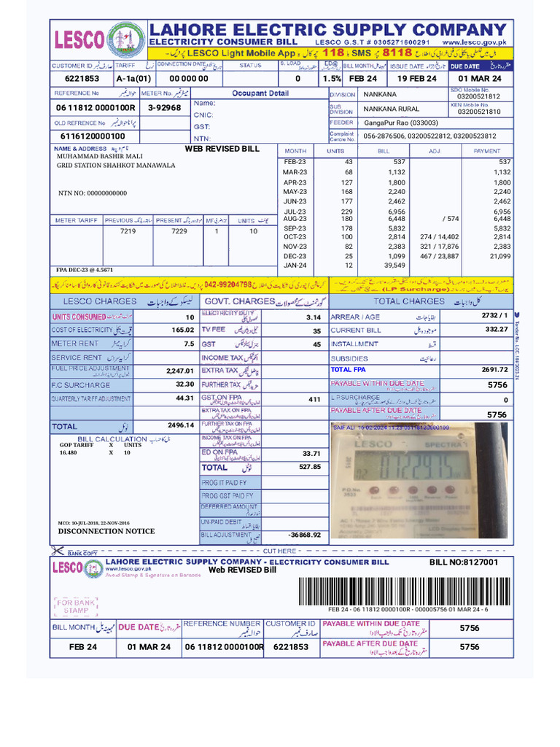The width and height of the screenshot is (560, 747).
Task: Click quarterly tariff adjustment 44.31
Action: 184,398
